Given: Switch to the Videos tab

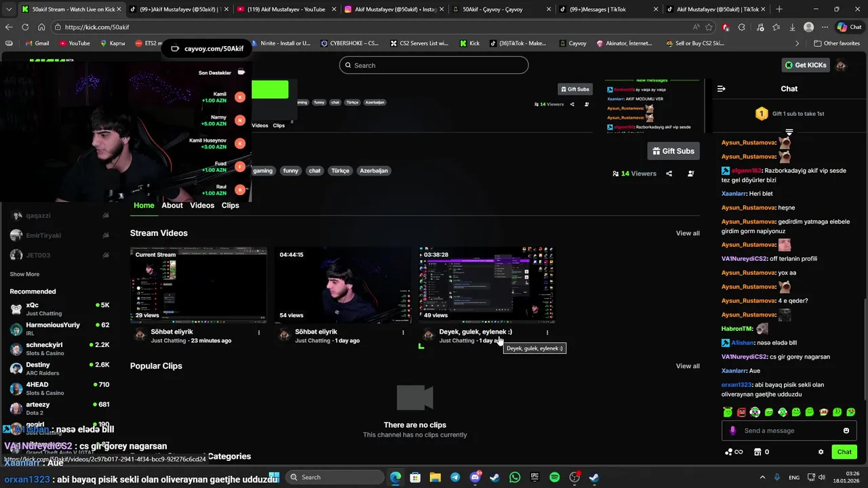Looking at the screenshot, I should point(202,205).
